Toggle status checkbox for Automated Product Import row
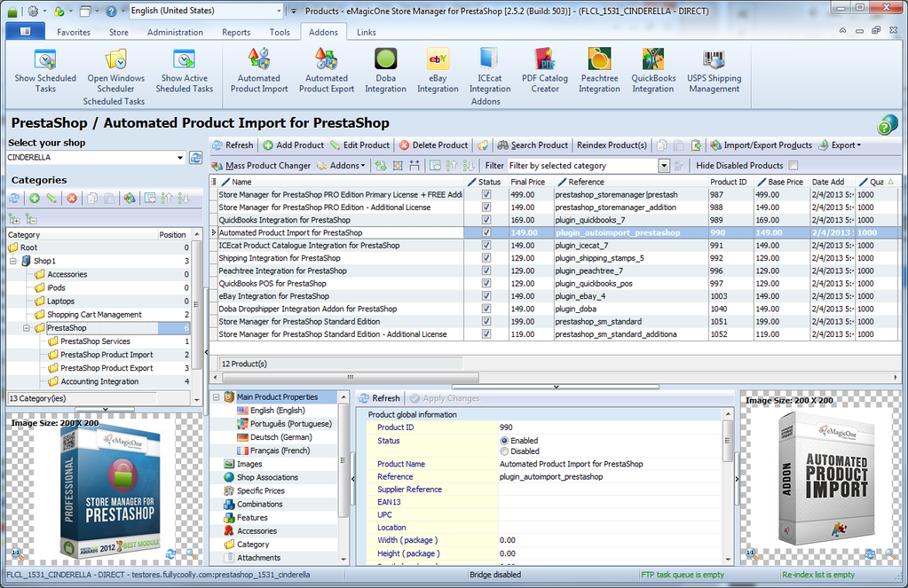This screenshot has width=908, height=588. click(486, 232)
